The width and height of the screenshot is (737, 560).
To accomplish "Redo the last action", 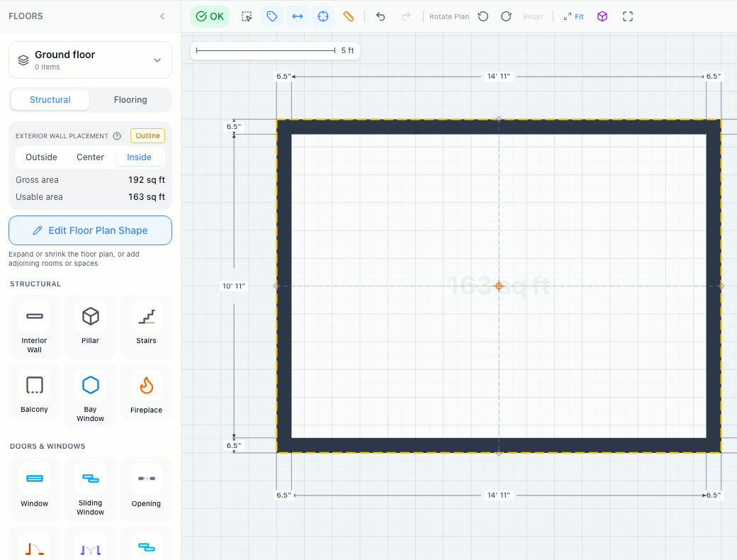I will (405, 16).
